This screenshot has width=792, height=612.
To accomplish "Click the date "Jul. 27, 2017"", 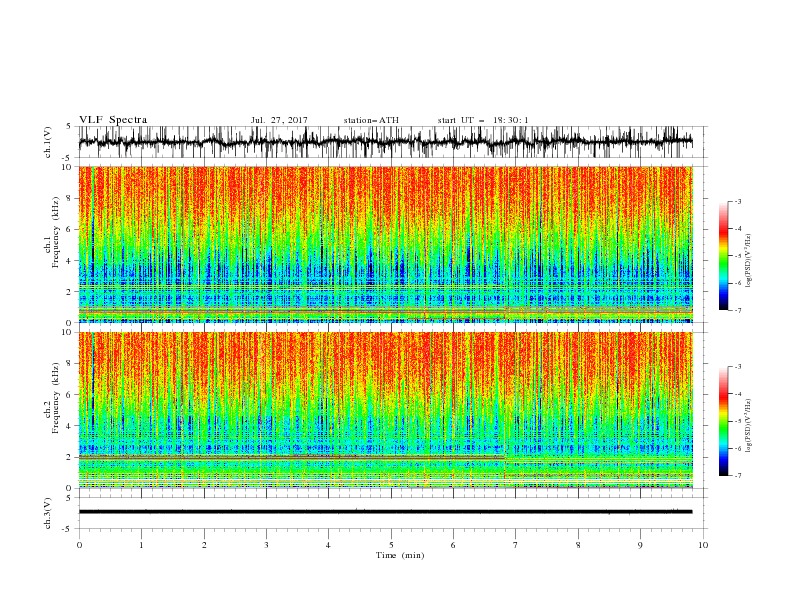I will [x=279, y=120].
